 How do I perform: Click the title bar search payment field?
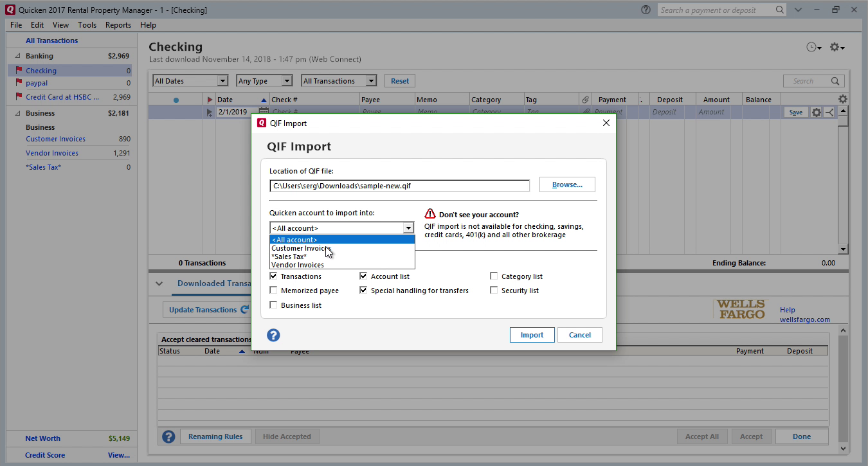pyautogui.click(x=716, y=10)
